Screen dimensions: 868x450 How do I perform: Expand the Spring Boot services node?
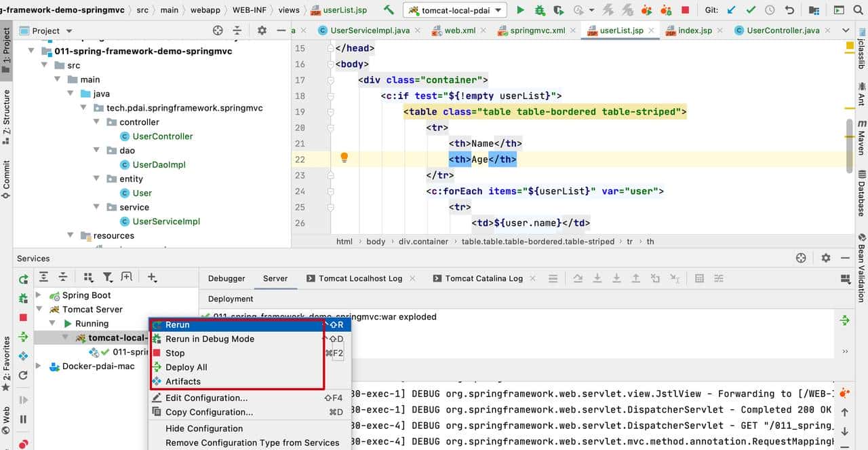pos(39,295)
